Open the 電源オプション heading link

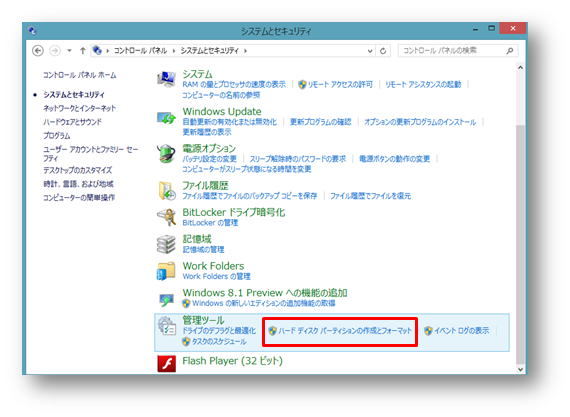click(209, 148)
